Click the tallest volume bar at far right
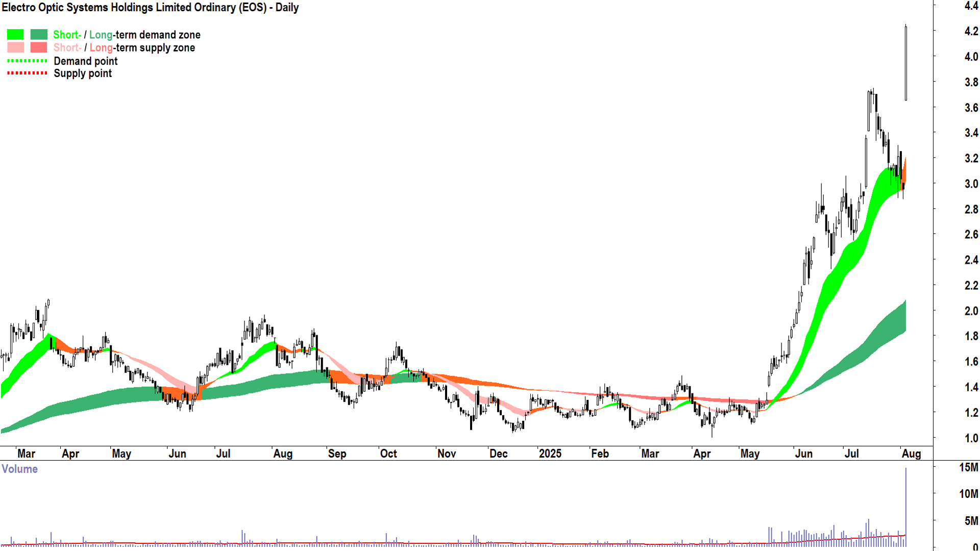This screenshot has height=551, width=980. point(906,505)
